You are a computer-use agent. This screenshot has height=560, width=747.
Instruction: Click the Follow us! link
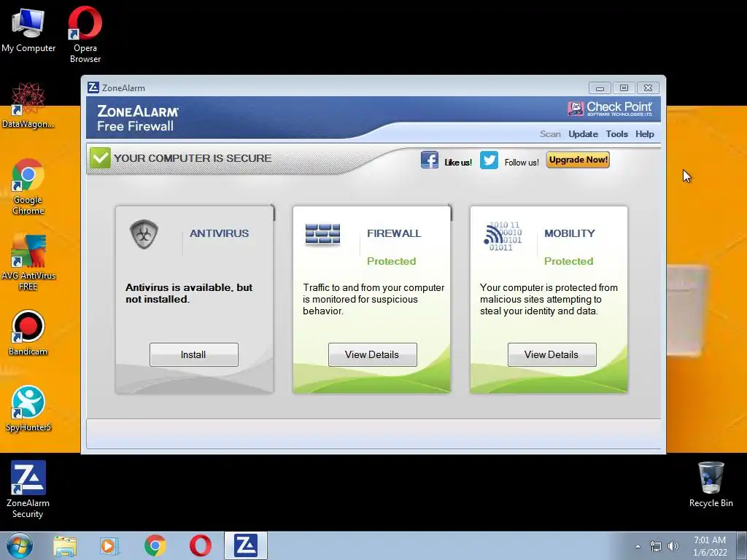click(x=522, y=163)
